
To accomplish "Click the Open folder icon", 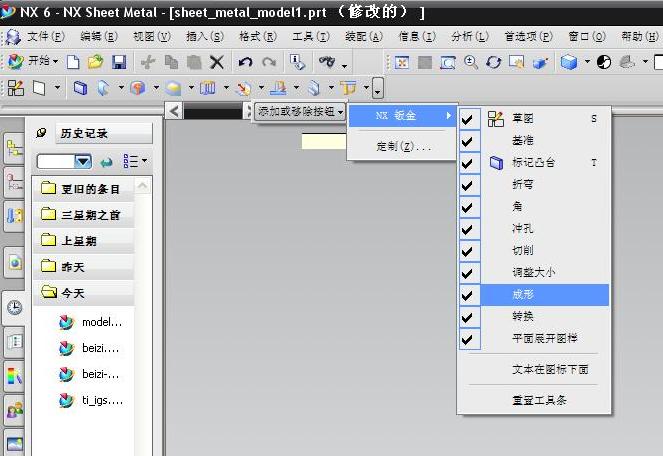I will pos(96,63).
